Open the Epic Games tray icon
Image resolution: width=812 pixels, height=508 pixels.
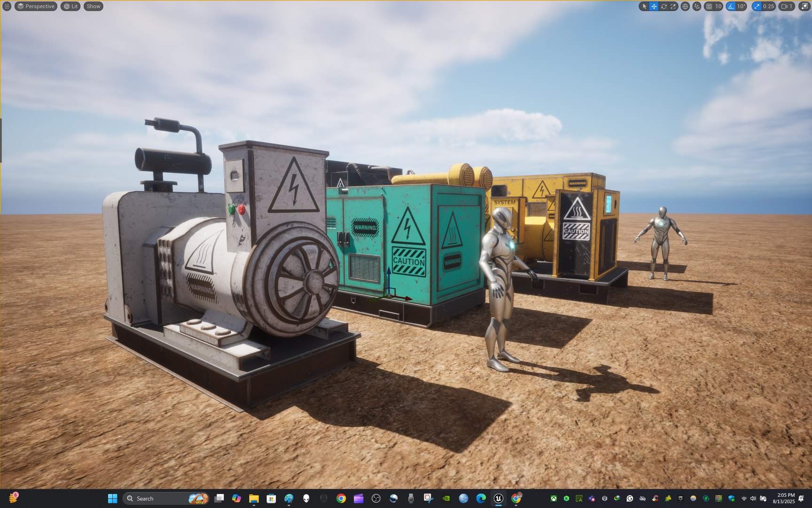[680, 499]
